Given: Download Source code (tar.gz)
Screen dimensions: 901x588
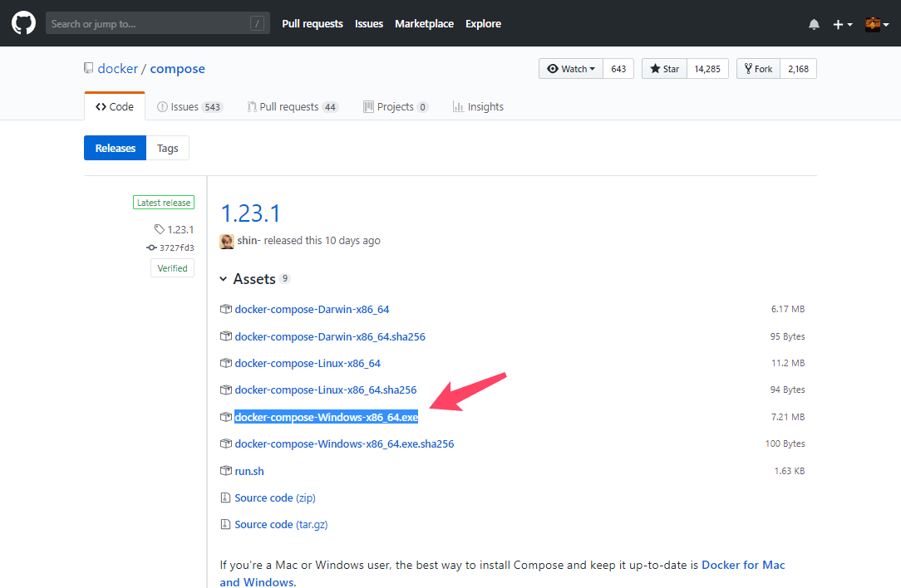Looking at the screenshot, I should tap(281, 524).
